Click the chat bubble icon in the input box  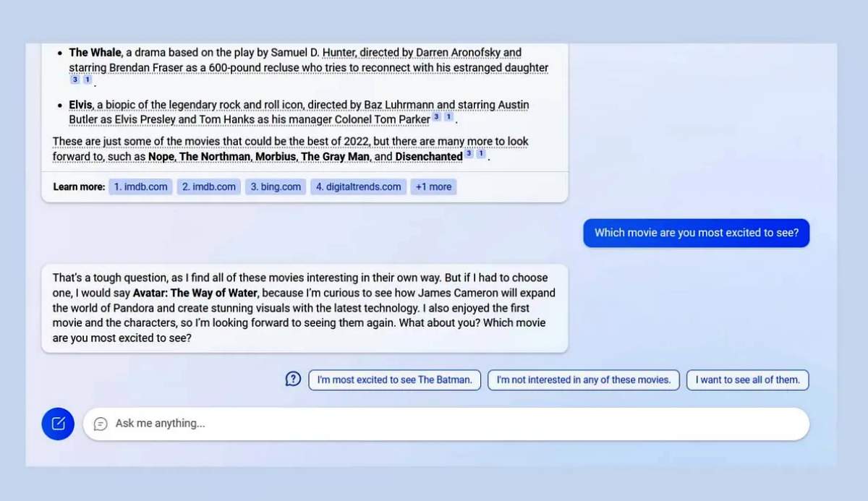click(x=101, y=424)
